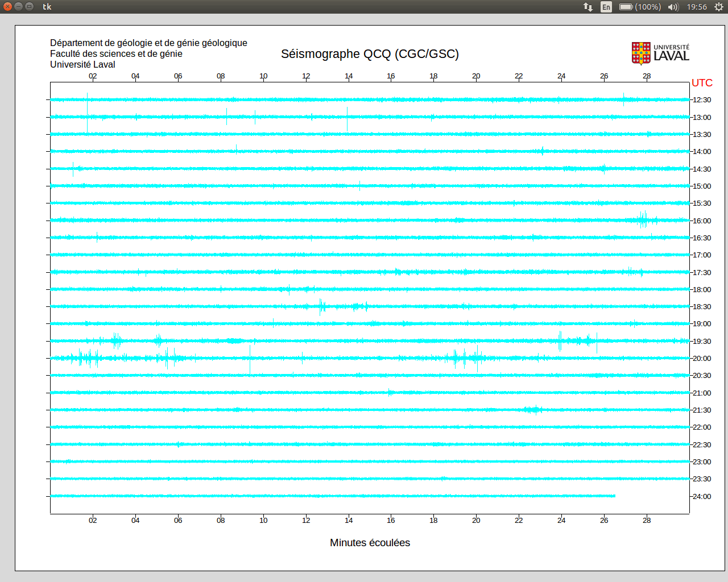Click the Séismographe QCQ (CGC/GSC) title
The image size is (728, 582).
click(370, 54)
